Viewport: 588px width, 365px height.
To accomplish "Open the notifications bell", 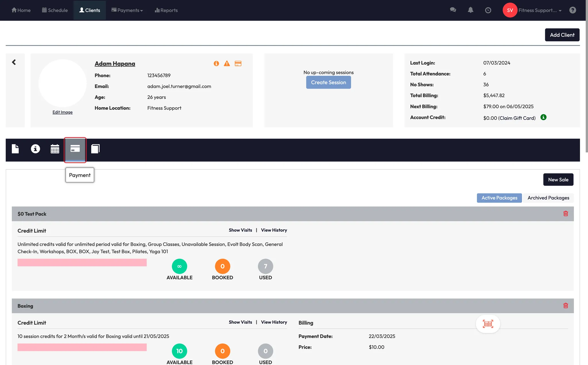I will tap(470, 10).
